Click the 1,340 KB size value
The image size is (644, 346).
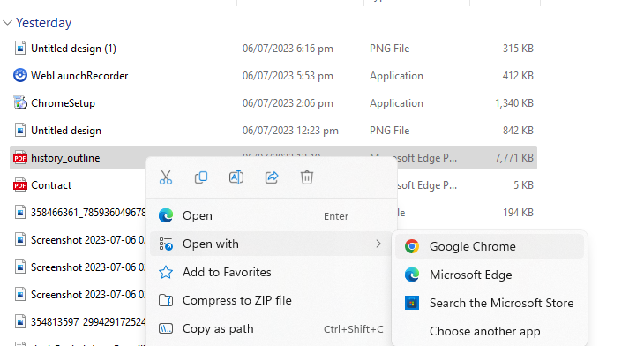click(x=514, y=103)
